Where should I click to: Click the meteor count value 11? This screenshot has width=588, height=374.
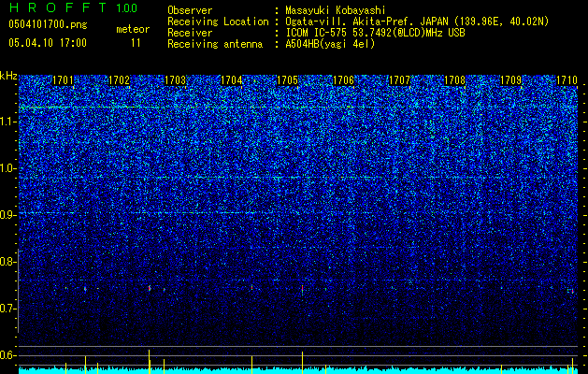(x=136, y=43)
